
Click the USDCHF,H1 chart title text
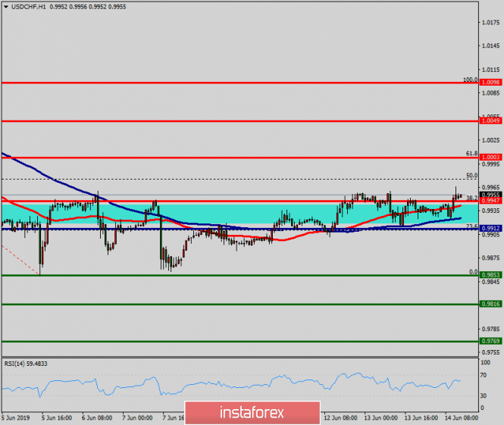point(32,6)
